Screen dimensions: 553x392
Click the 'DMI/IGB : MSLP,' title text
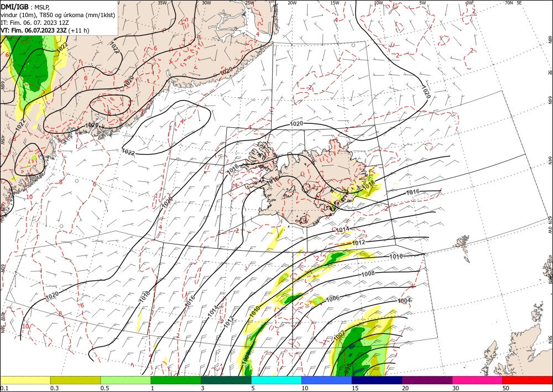(x=25, y=7)
